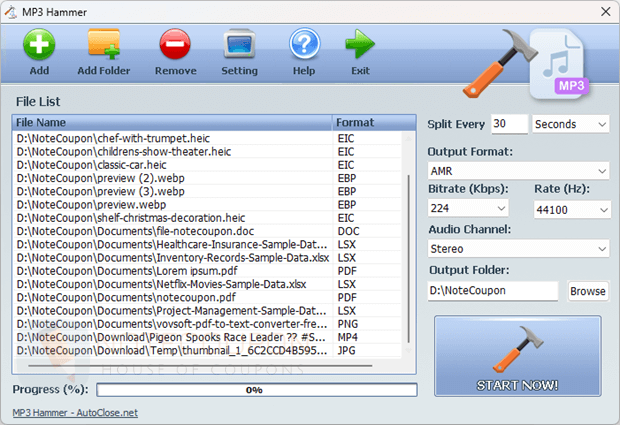The image size is (620, 425).
Task: Select the shelf-christmas-decoration.heic row
Action: click(x=208, y=218)
